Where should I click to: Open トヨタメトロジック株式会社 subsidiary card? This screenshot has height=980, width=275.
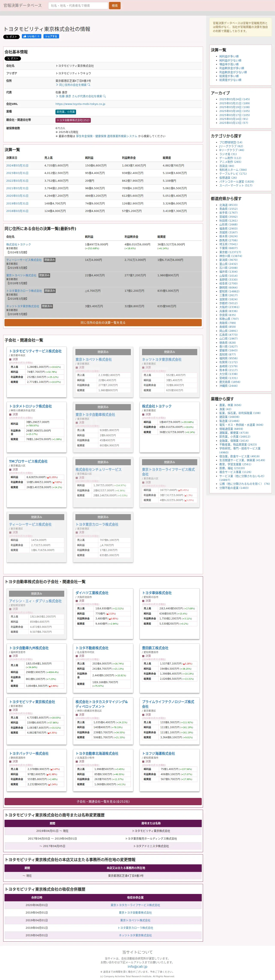click(x=30, y=406)
